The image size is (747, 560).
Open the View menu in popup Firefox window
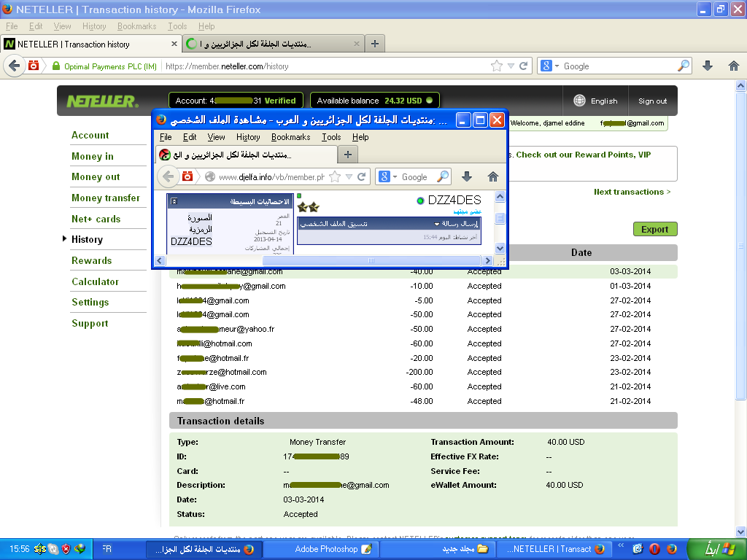pyautogui.click(x=216, y=137)
